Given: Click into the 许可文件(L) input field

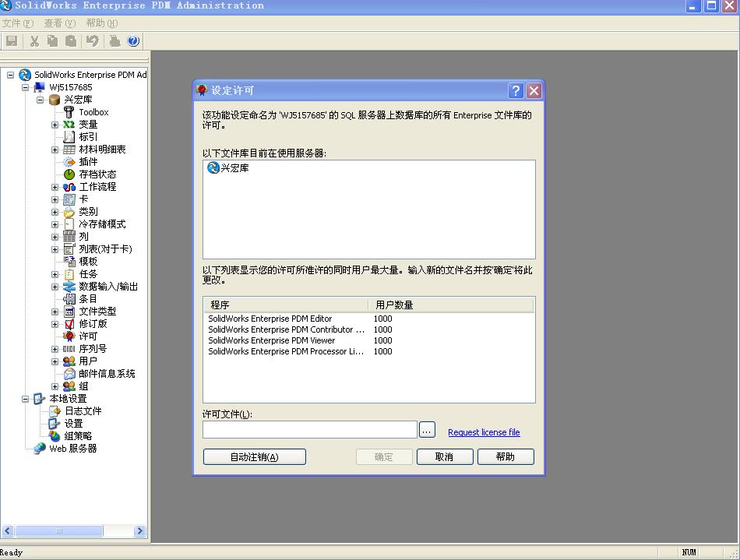Looking at the screenshot, I should 310,430.
